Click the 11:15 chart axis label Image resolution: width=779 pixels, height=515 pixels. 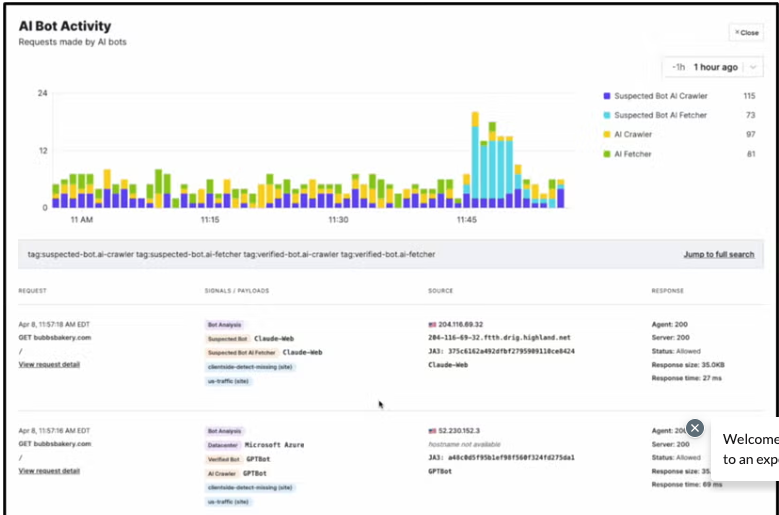[x=210, y=220]
